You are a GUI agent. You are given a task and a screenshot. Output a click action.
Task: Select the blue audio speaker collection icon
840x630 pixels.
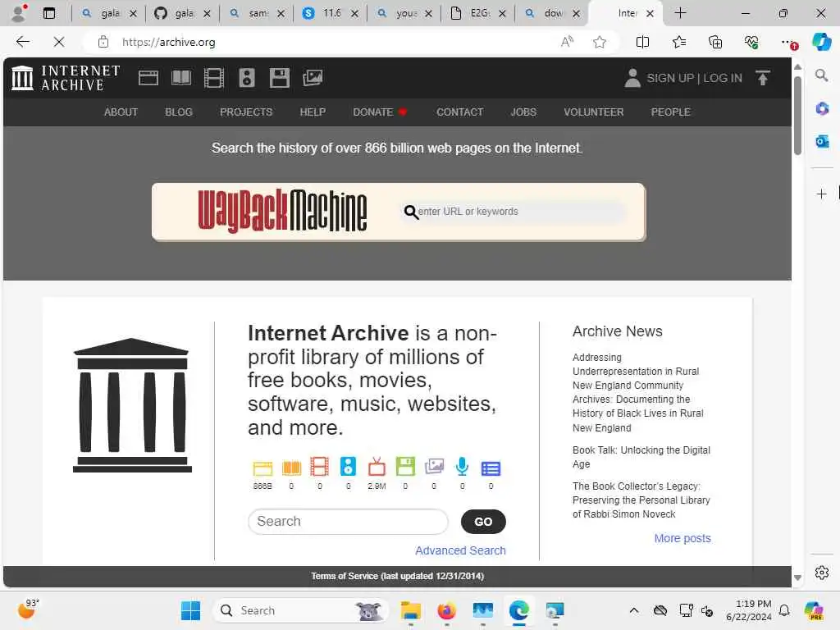tap(348, 467)
